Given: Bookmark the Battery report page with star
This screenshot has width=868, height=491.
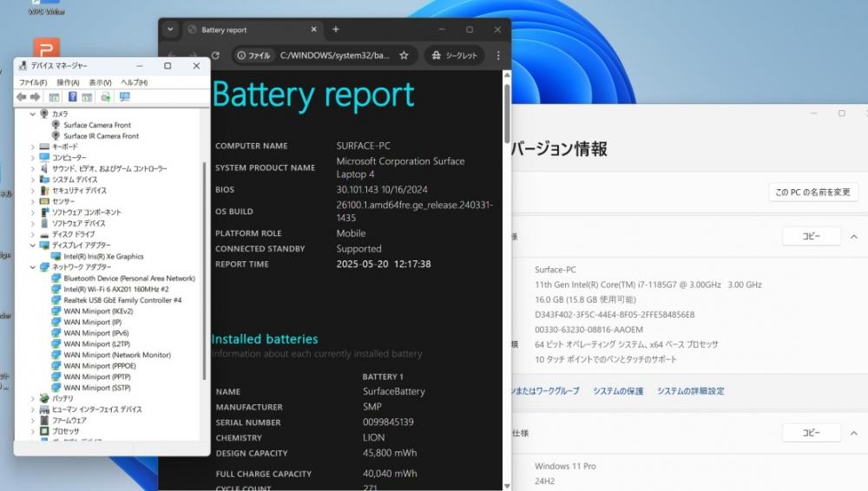Looking at the screenshot, I should (x=404, y=56).
